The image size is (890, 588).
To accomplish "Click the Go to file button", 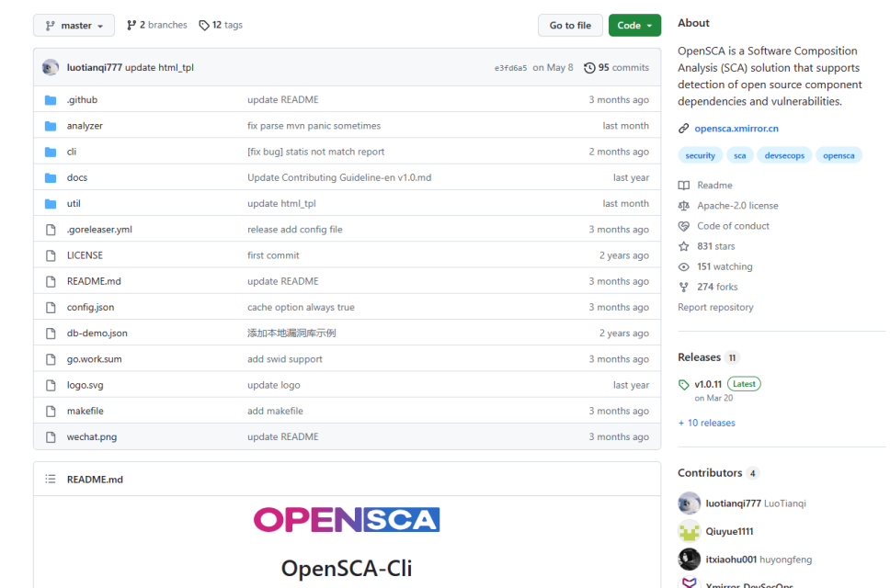I will pyautogui.click(x=570, y=26).
